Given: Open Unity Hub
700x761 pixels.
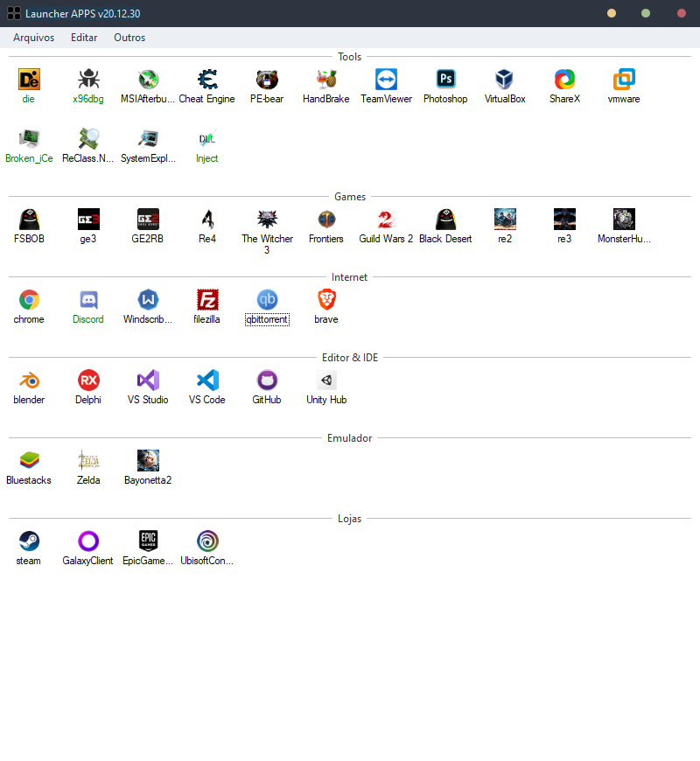Looking at the screenshot, I should coord(326,380).
